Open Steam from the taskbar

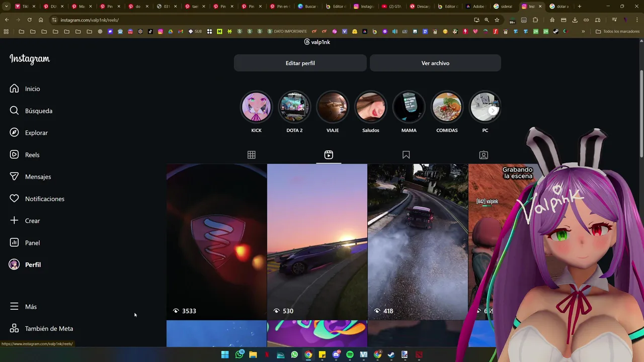point(391,354)
